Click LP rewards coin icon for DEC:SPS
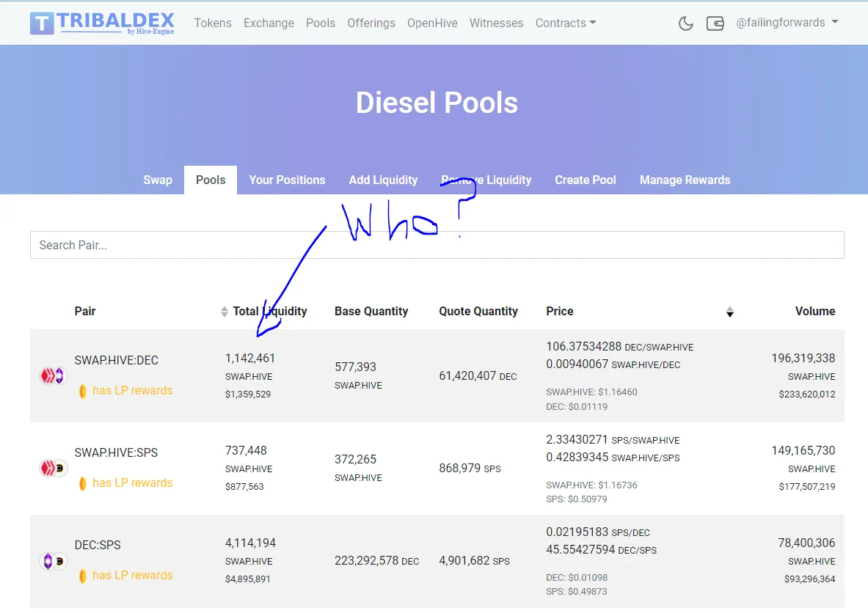868x613 pixels. click(82, 576)
